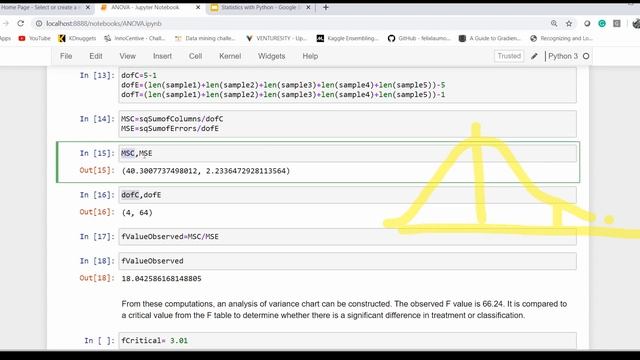Open GitHub bookmark
Viewport: 640px width, 360px height.
tap(419, 38)
